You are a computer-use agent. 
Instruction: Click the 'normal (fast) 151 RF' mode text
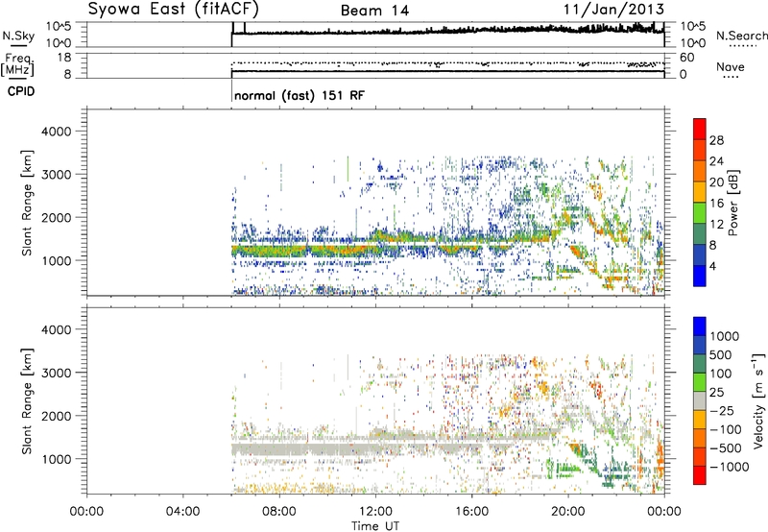pos(300,95)
